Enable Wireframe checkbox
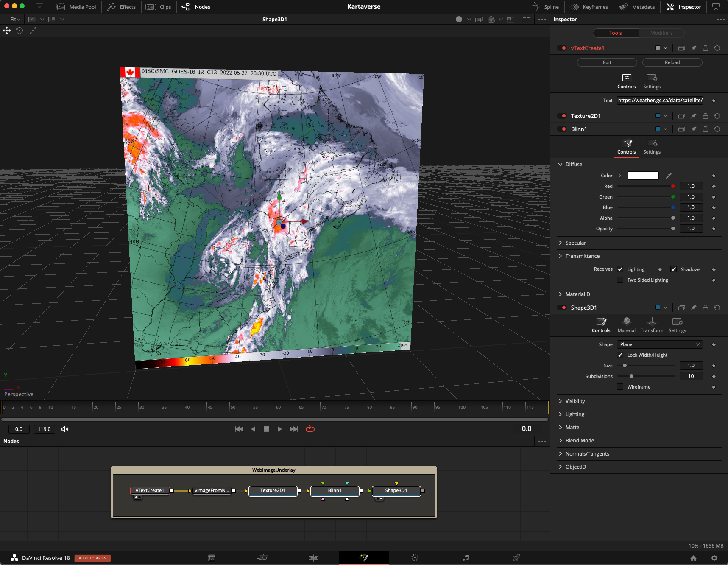This screenshot has height=565, width=728. (620, 387)
